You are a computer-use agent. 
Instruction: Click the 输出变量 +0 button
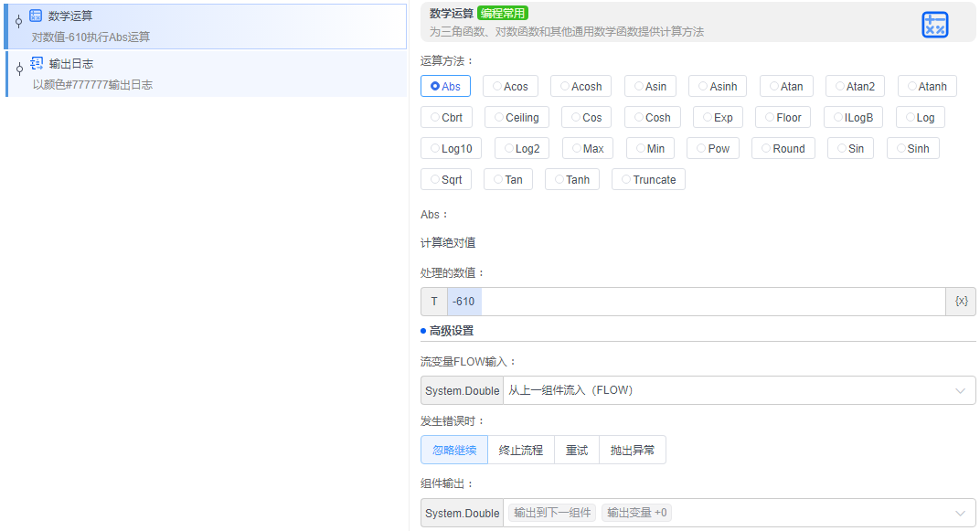pos(635,512)
